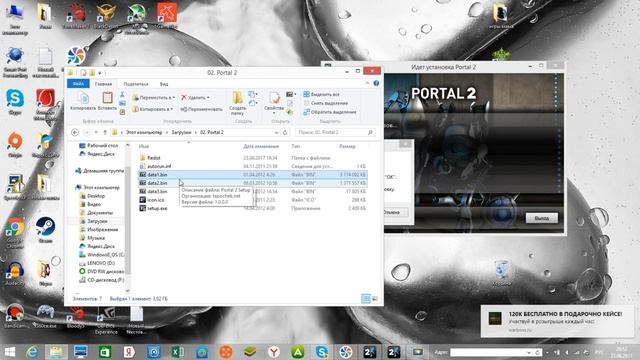
Task: Click the scissors Cut icon in the ribbon
Action: point(122,94)
